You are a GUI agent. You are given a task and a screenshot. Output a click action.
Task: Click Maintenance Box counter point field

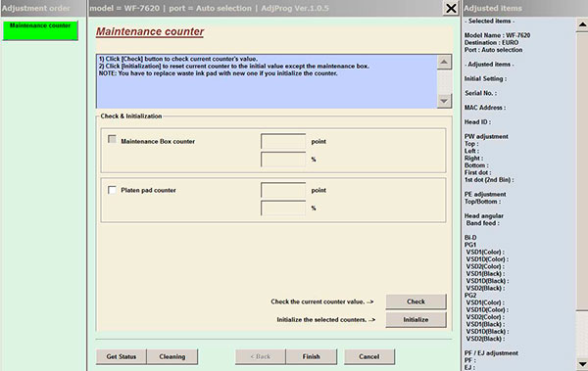point(283,141)
